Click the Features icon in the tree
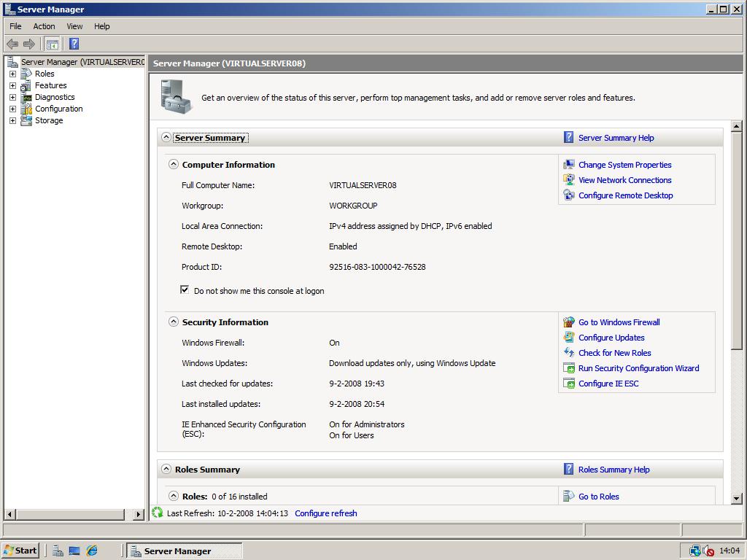747x560 pixels. pos(26,86)
